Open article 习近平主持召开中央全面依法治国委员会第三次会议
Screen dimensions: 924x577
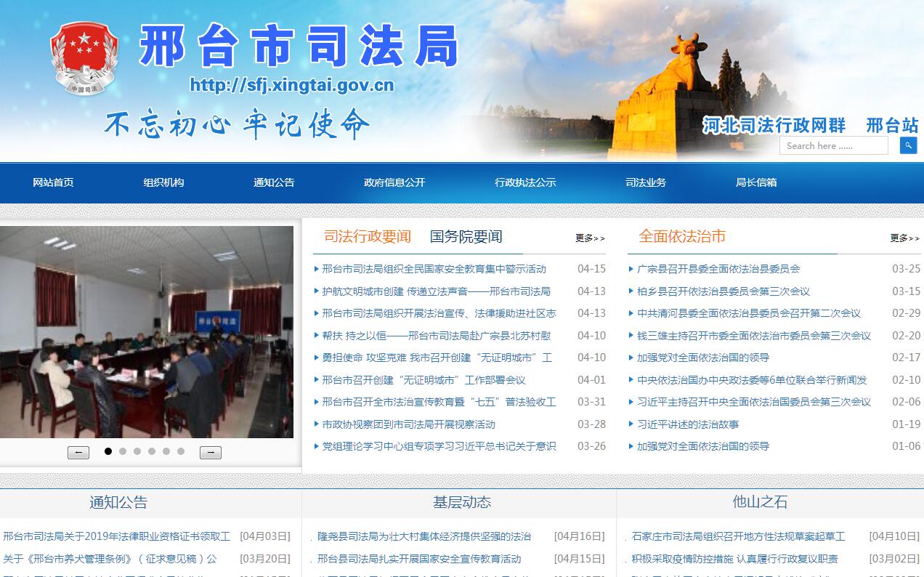point(754,402)
